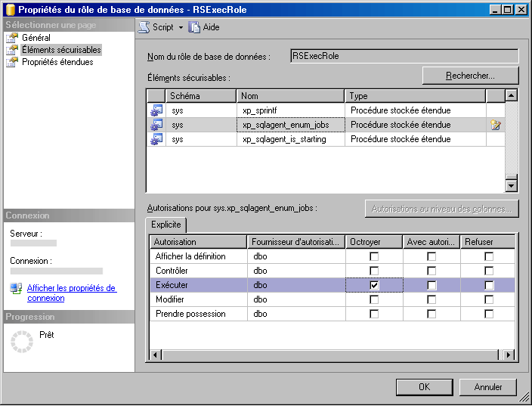Image resolution: width=532 pixels, height=406 pixels.
Task: Click the edit note icon on xp_sqlagent_enum_jobs row
Action: point(496,125)
